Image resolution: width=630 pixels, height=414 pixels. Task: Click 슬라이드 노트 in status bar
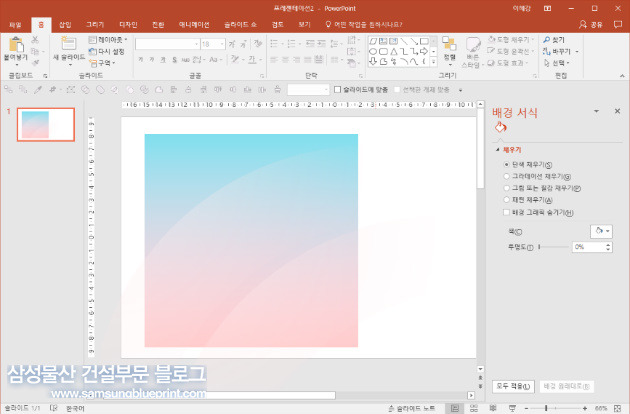(x=411, y=408)
